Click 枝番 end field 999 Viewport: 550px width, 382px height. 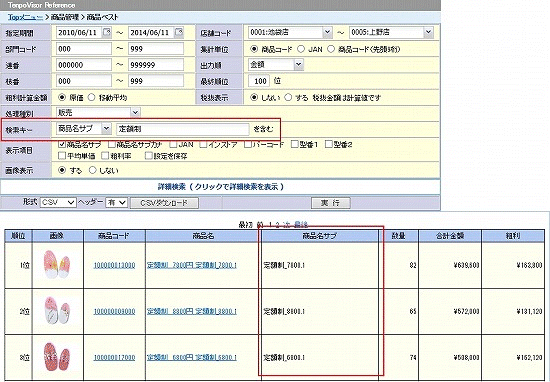tap(156, 81)
